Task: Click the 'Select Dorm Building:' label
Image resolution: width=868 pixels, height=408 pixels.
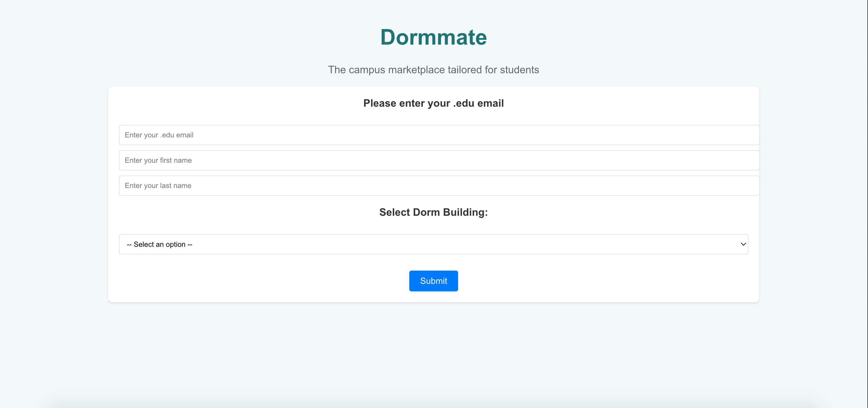Action: pos(433,212)
